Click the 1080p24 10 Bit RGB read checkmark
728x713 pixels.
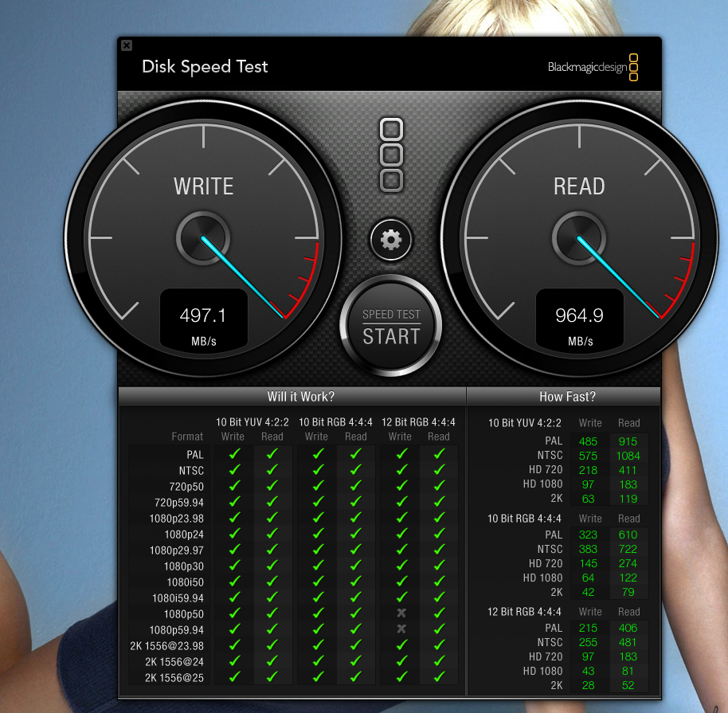[x=356, y=534]
